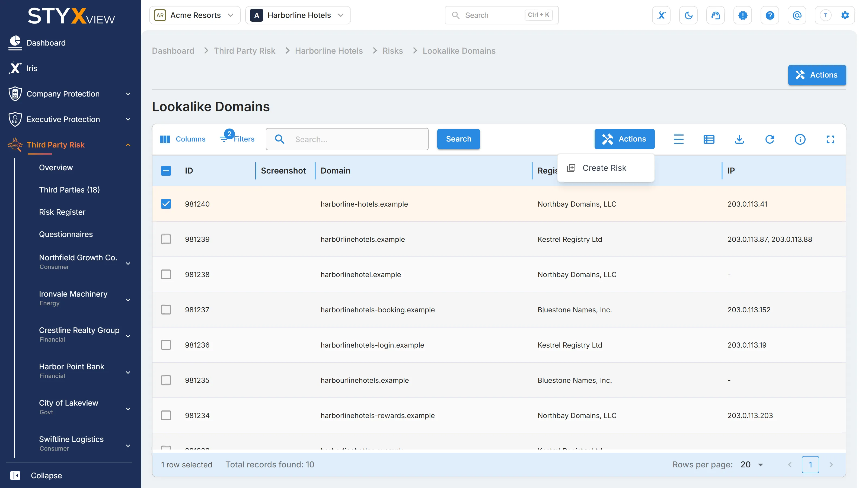Viewport: 868px width, 488px height.
Task: Open rows per page dropdown
Action: click(752, 464)
